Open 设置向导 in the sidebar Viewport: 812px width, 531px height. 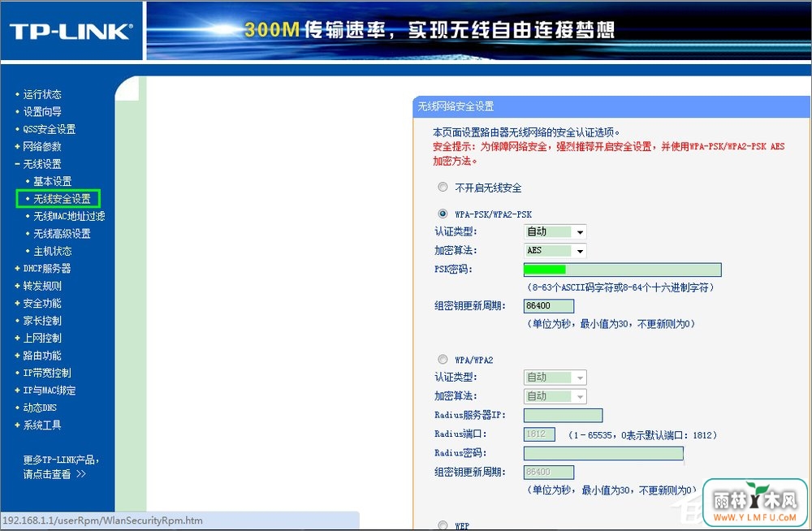click(42, 111)
